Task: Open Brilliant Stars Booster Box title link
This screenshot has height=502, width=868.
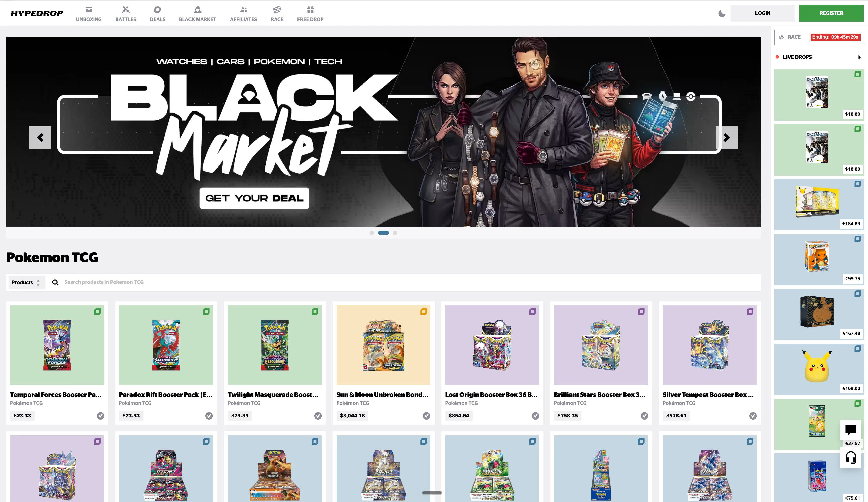Action: click(600, 395)
